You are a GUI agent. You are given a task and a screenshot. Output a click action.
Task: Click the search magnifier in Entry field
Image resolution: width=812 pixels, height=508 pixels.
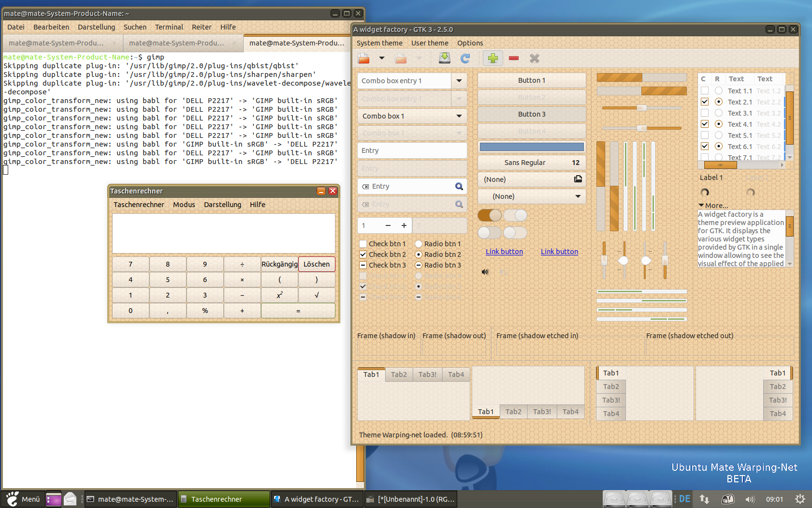click(x=459, y=187)
